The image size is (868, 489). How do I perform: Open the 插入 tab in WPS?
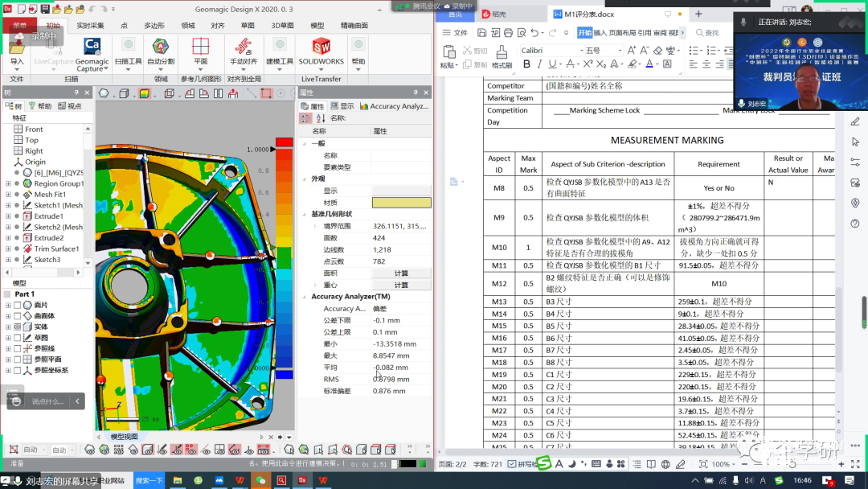600,33
